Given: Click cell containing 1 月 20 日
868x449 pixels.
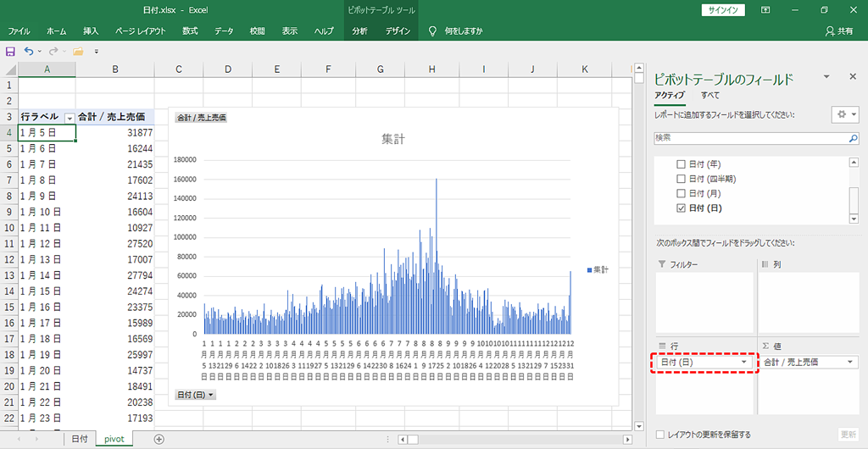Looking at the screenshot, I should click(x=47, y=370).
